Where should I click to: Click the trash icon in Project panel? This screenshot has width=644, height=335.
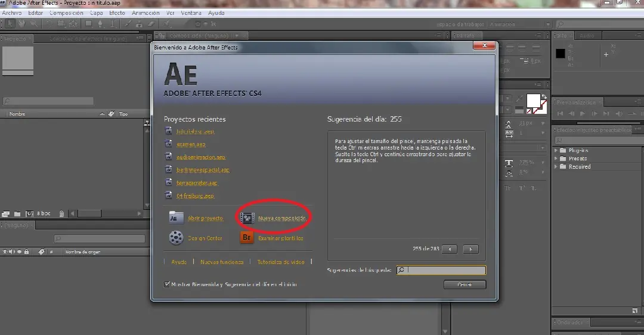tap(61, 213)
